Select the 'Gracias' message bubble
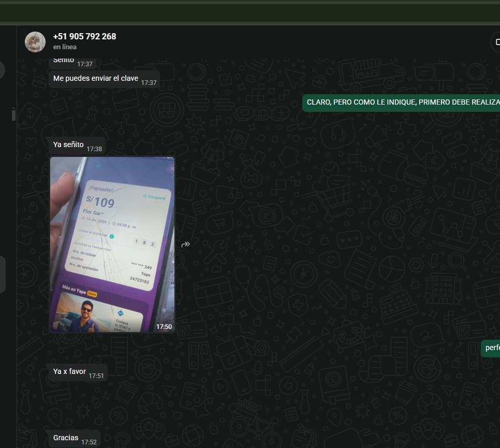Screen dimensions: 500x448 click(66, 438)
